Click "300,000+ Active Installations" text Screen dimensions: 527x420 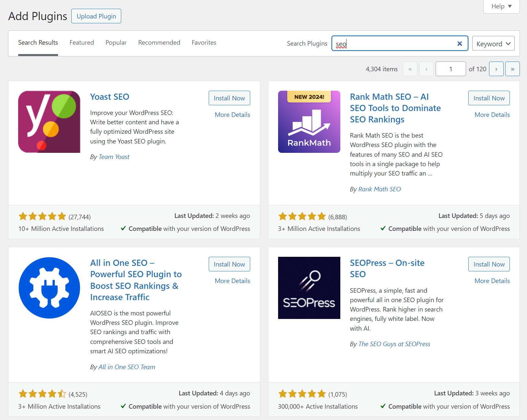pyautogui.click(x=318, y=406)
